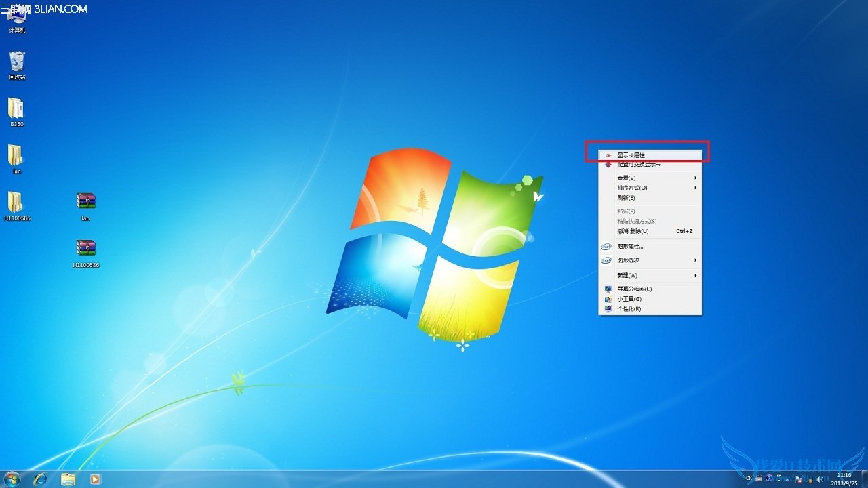Open Windows Explorer from the taskbar
Viewport: 868px width, 488px height.
coord(68,479)
